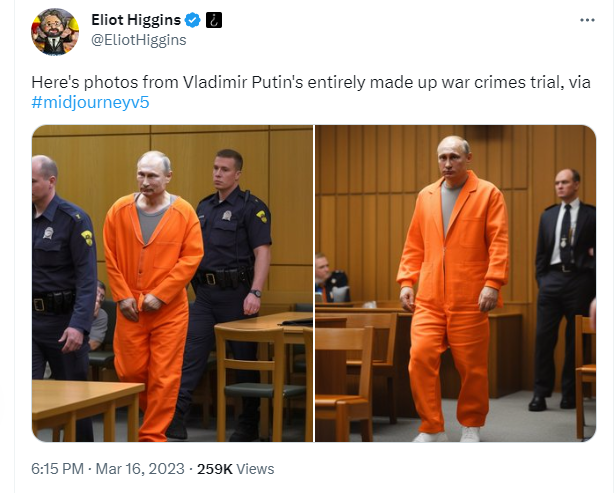Click the suited man standing in right photo
The width and height of the screenshot is (615, 493).
coord(565,289)
